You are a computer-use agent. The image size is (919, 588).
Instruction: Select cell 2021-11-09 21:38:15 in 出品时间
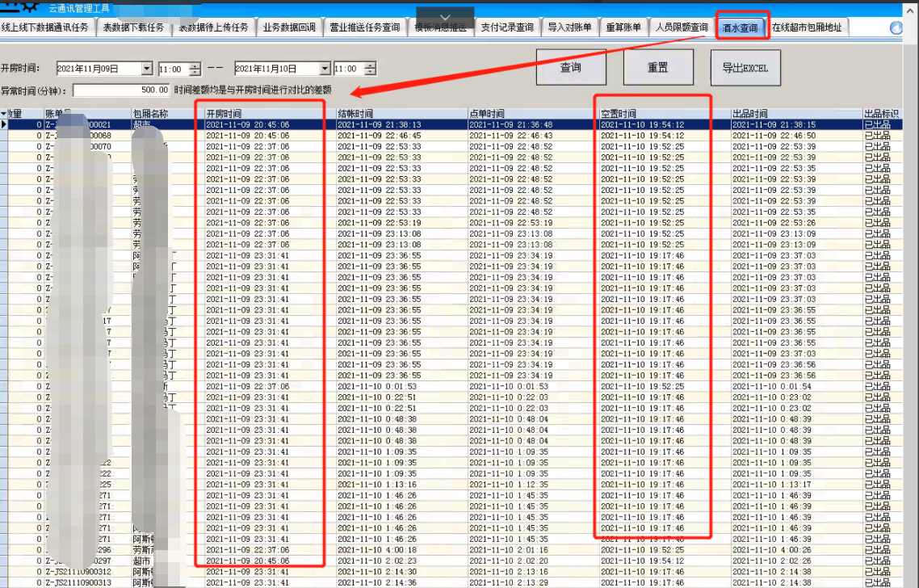[796, 125]
